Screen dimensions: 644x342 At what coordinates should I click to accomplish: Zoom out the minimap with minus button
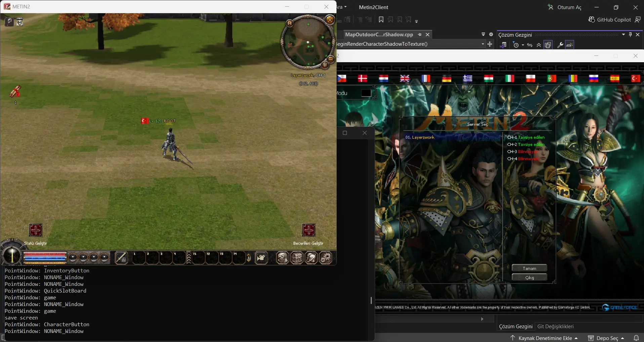[x=331, y=59]
